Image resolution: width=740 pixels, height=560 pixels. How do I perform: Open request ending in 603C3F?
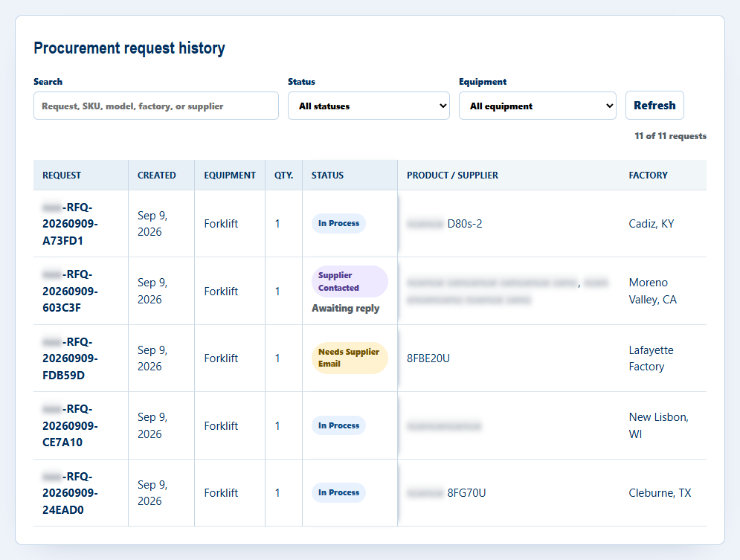coord(70,291)
